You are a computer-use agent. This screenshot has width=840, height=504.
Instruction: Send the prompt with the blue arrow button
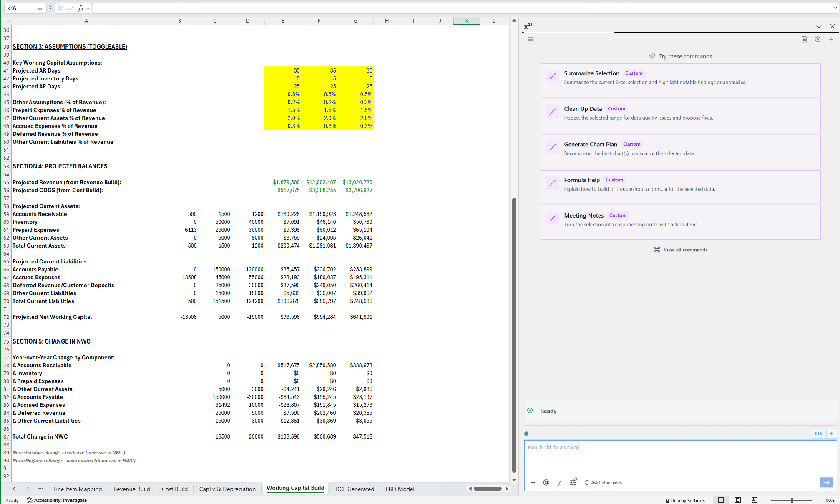[x=826, y=482]
